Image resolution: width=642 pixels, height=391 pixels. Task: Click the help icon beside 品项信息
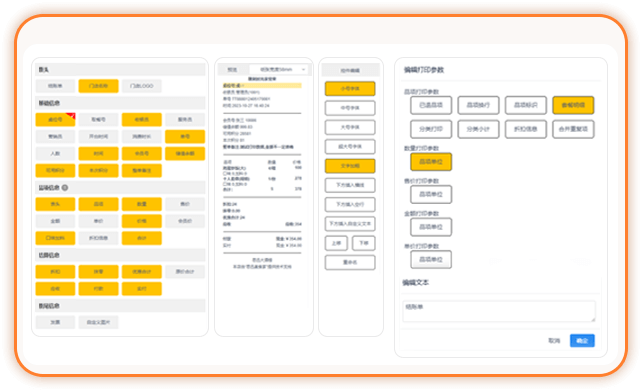pyautogui.click(x=65, y=188)
